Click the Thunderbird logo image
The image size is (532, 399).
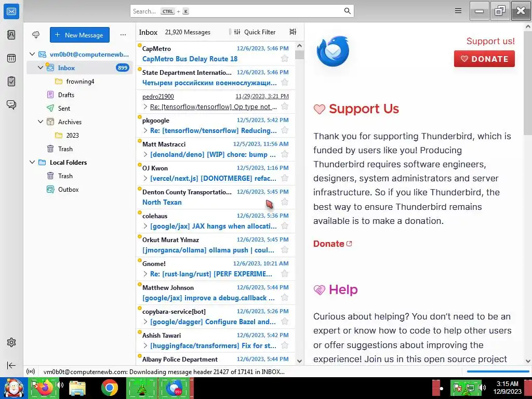tap(333, 51)
